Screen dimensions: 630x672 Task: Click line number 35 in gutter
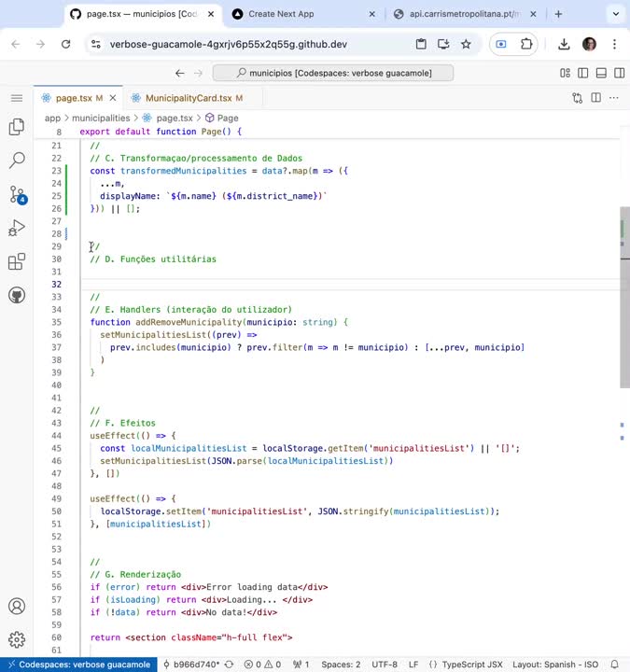click(57, 322)
